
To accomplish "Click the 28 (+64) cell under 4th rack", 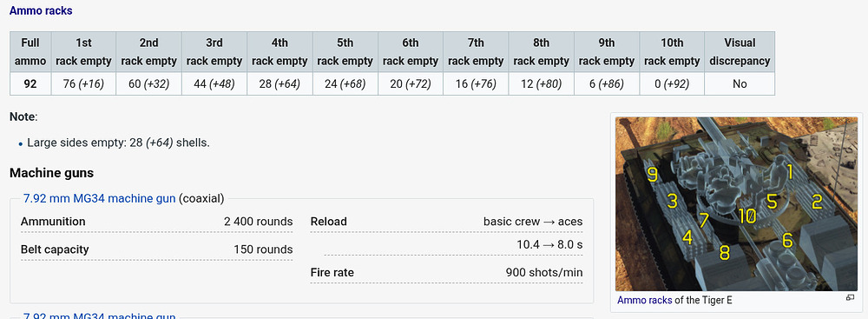I will [x=279, y=84].
